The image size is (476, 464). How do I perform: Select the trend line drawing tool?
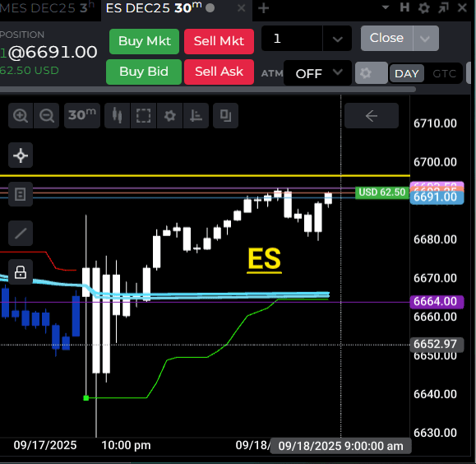click(21, 233)
